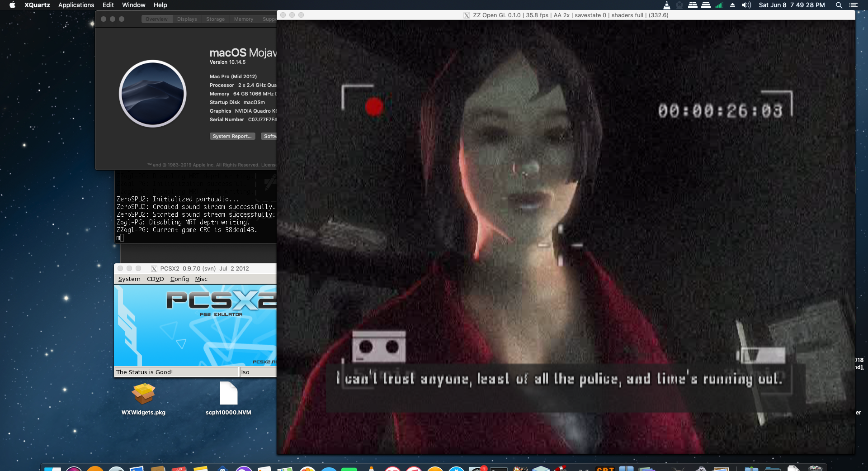Select the scph10000.NVM file icon
The height and width of the screenshot is (471, 868).
pyautogui.click(x=228, y=399)
